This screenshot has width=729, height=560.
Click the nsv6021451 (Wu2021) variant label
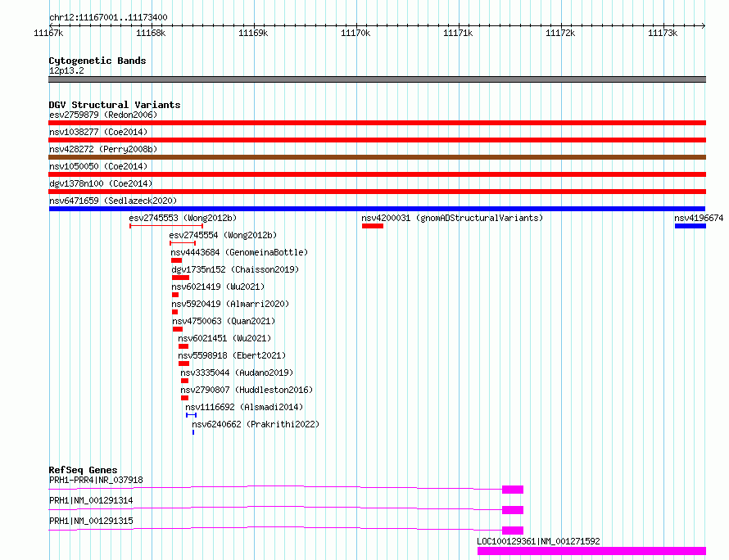point(224,338)
